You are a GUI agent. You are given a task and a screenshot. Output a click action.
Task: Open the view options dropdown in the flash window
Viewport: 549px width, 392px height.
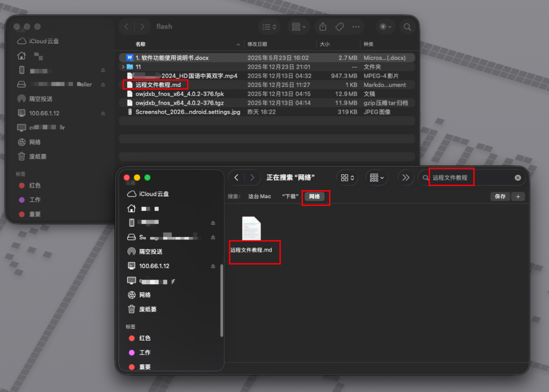coord(269,26)
